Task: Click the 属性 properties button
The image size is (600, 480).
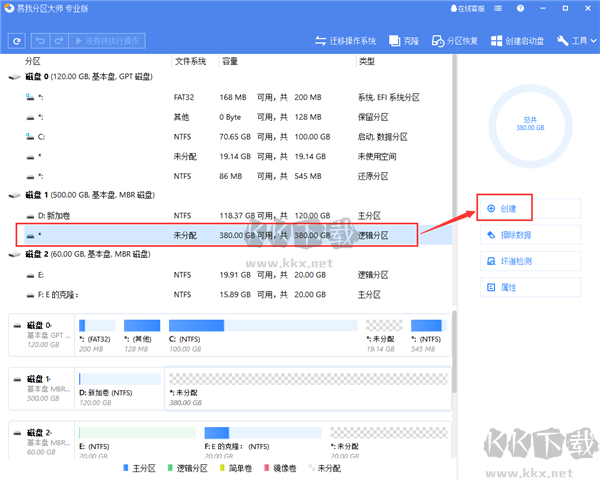Action: click(530, 287)
